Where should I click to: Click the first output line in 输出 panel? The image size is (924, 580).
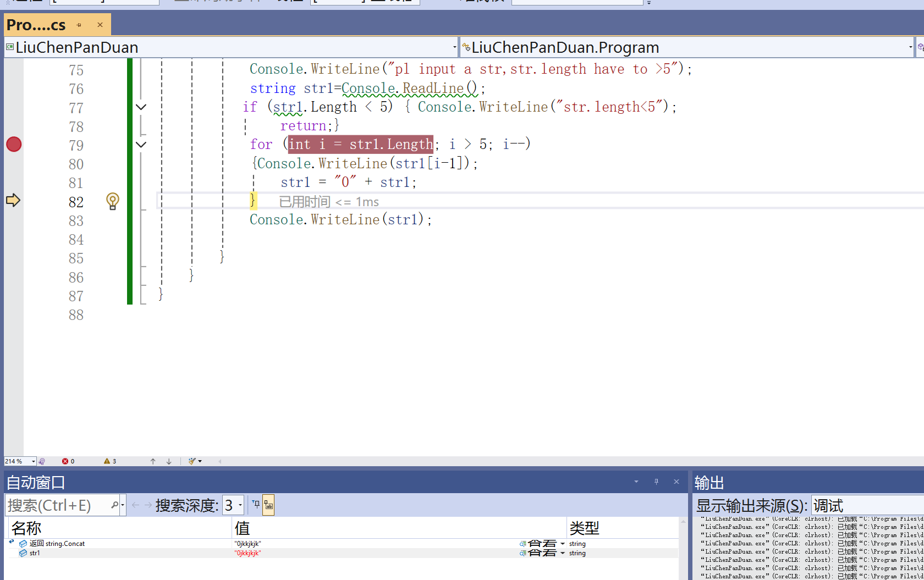tap(812, 519)
